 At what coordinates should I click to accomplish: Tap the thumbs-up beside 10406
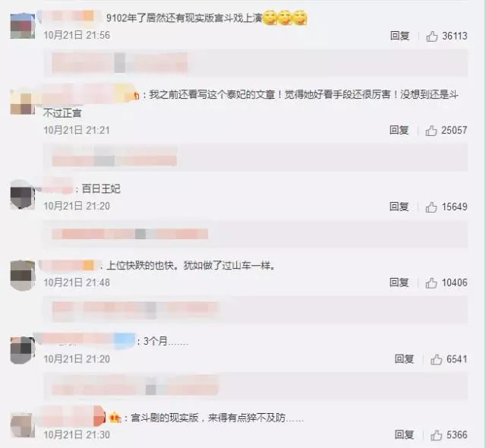[431, 283]
